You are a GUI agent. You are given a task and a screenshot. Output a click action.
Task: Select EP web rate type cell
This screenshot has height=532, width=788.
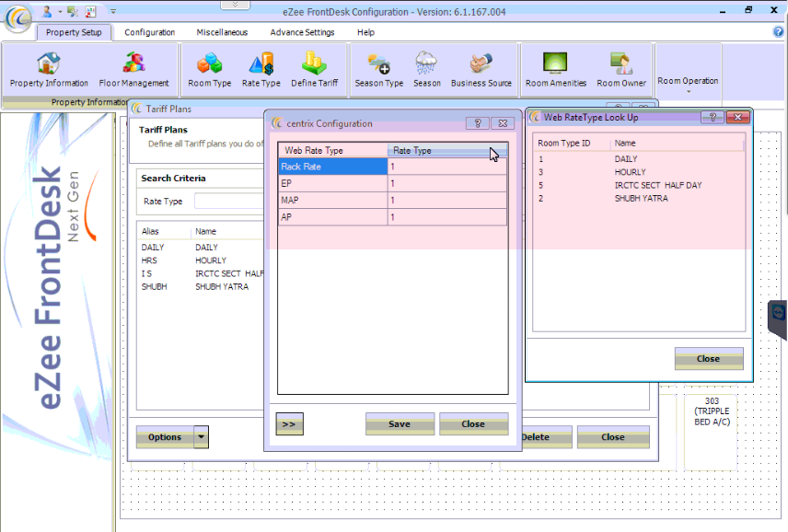[332, 183]
